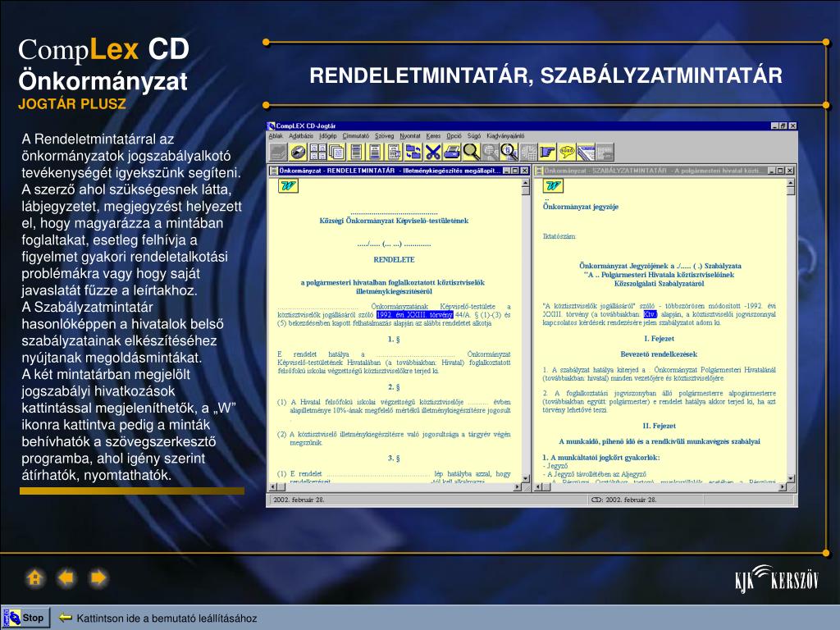
Task: Click 'Kattintson ide a bemutató leállításához' text
Action: click(x=167, y=619)
